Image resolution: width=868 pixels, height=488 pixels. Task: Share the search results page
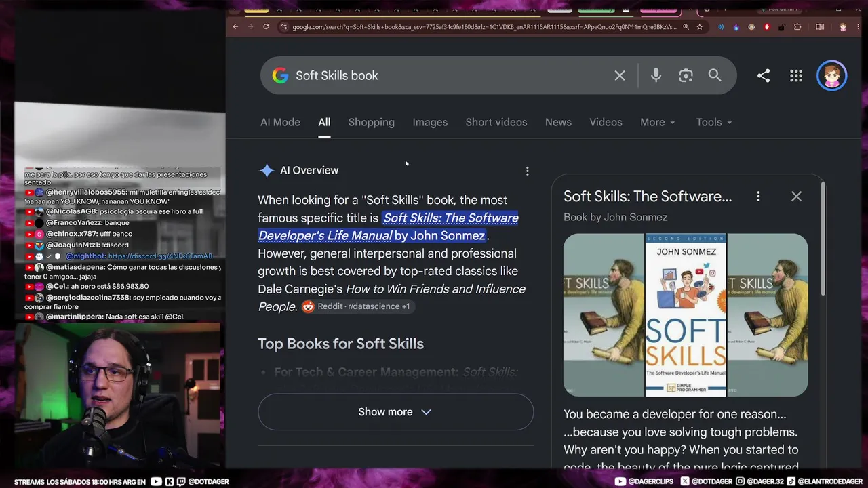point(764,76)
